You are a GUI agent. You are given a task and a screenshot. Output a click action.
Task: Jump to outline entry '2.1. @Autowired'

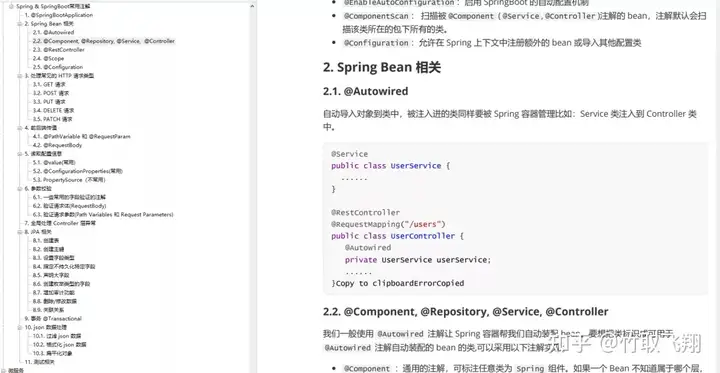pos(53,33)
